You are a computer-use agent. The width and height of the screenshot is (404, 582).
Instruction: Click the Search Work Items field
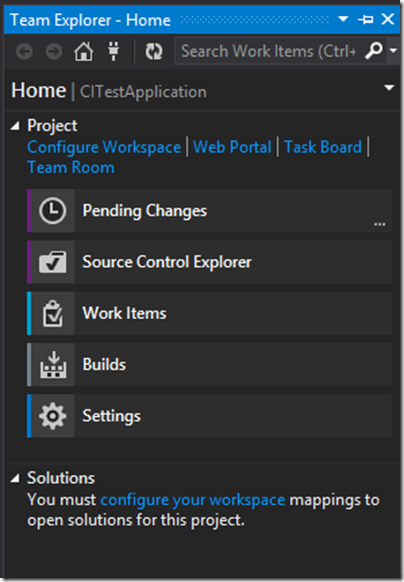tap(269, 51)
